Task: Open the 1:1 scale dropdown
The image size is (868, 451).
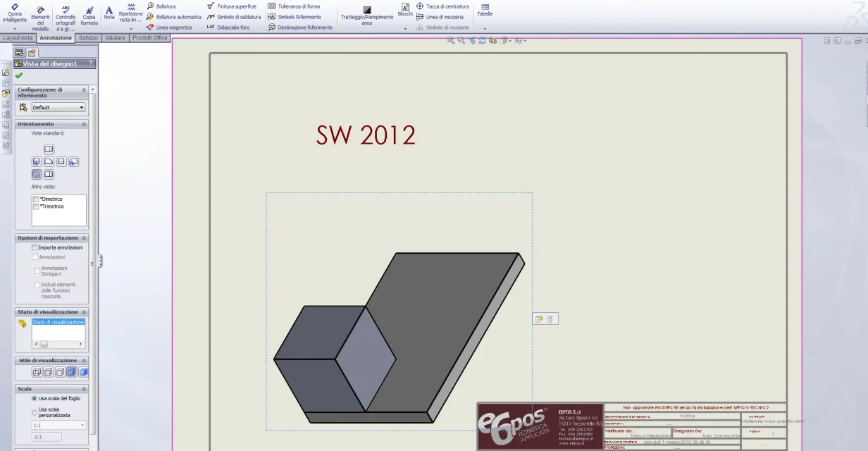Action: click(x=58, y=426)
